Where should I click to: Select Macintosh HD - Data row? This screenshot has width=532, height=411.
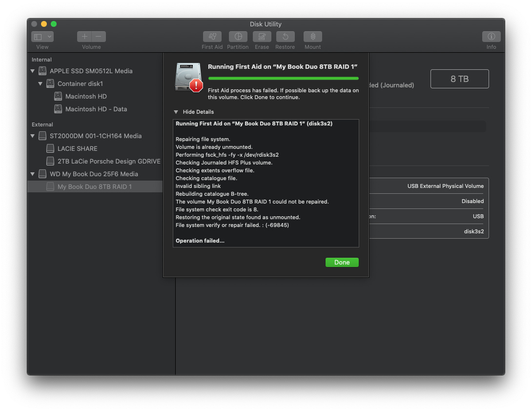[x=95, y=109]
